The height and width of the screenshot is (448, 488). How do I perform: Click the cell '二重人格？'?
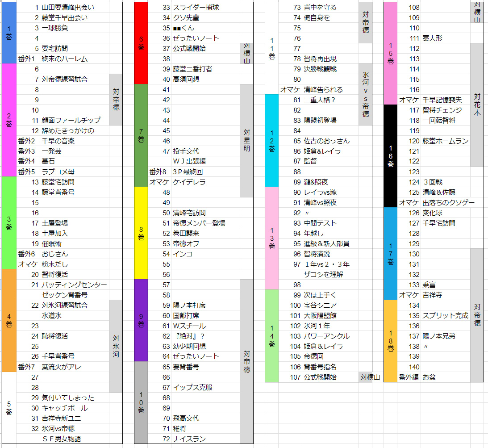[x=330, y=100]
